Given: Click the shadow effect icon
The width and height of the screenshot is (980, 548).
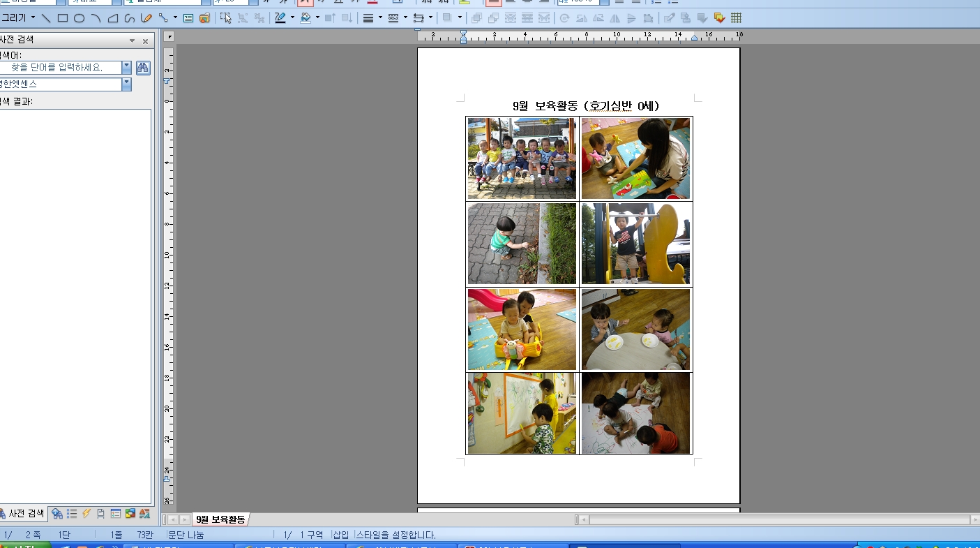Looking at the screenshot, I should click(x=448, y=18).
